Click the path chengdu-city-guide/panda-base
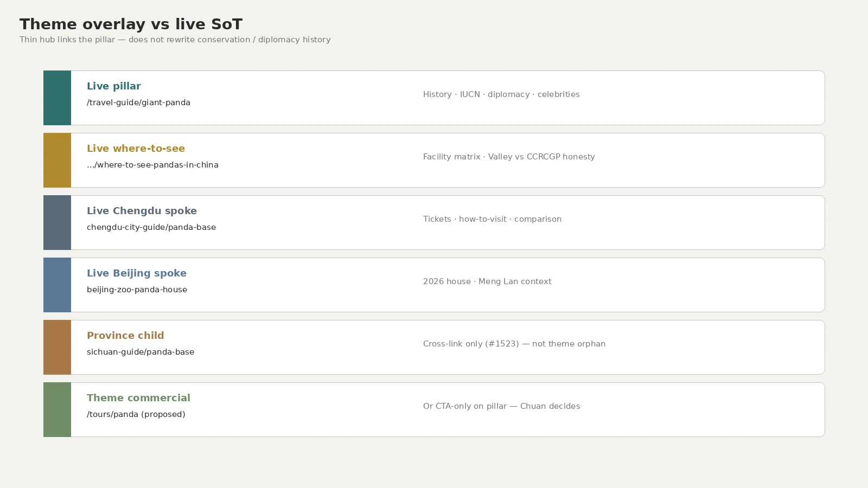The image size is (868, 488). tap(151, 227)
